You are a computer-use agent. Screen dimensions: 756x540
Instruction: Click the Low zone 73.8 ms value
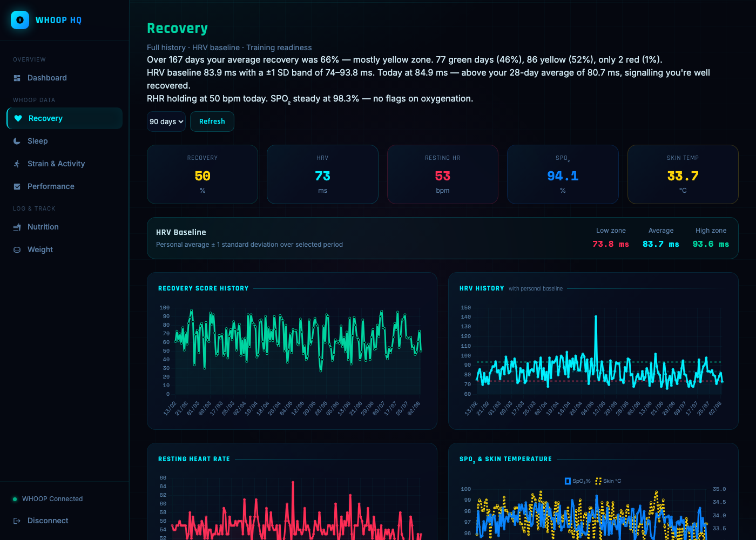[611, 244]
